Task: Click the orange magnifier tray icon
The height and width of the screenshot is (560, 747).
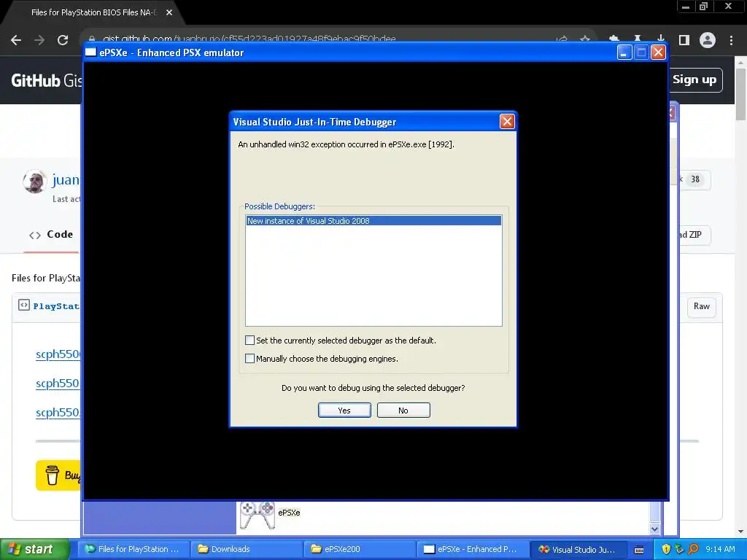Action: pos(693,549)
